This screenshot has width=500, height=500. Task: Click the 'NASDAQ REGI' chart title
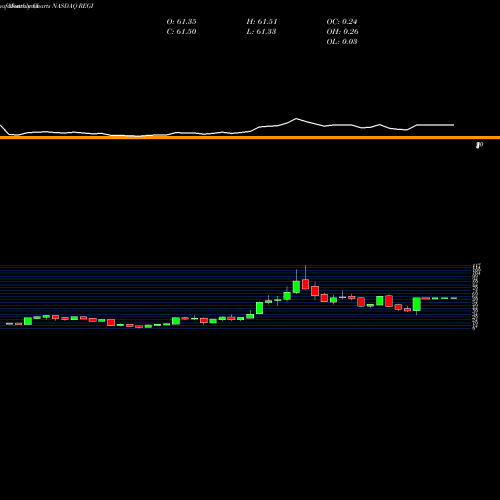click(x=73, y=6)
